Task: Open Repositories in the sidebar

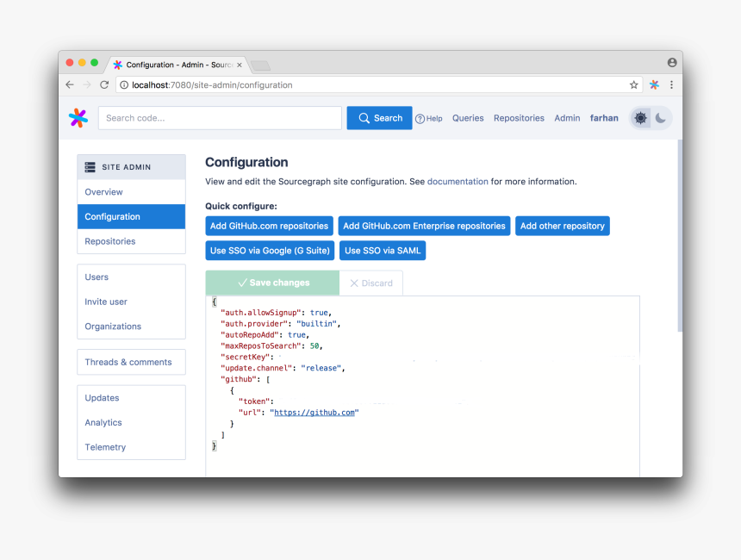Action: coord(110,241)
